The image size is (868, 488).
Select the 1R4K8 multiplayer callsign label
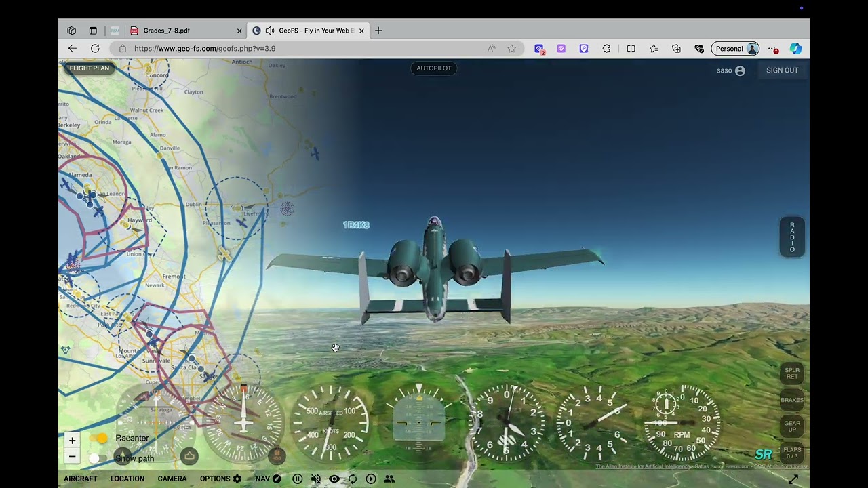coord(356,225)
